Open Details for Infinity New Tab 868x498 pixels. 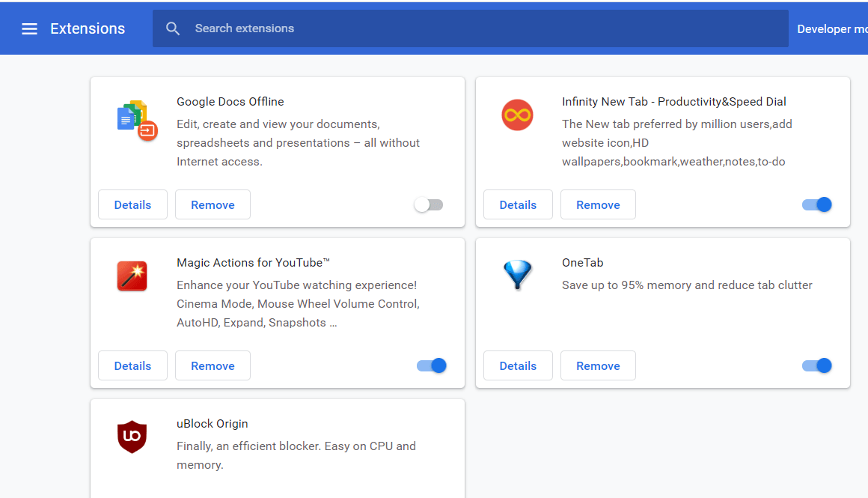[x=518, y=205]
